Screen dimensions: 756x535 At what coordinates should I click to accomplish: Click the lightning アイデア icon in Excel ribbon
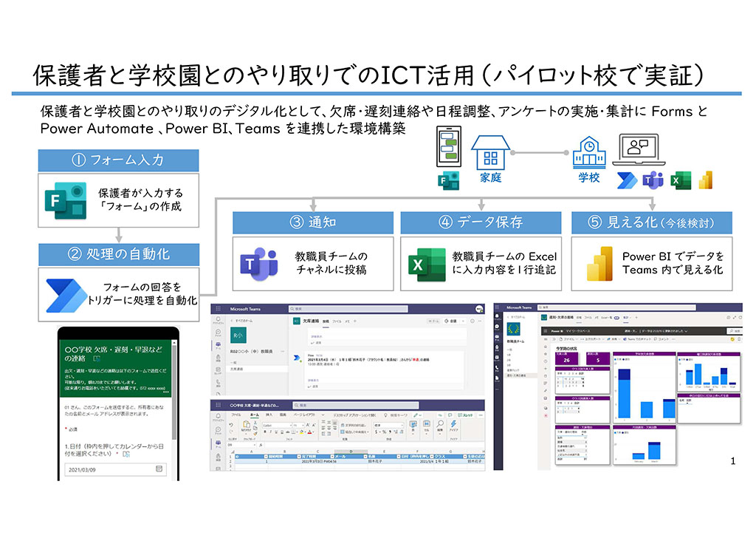tap(453, 424)
